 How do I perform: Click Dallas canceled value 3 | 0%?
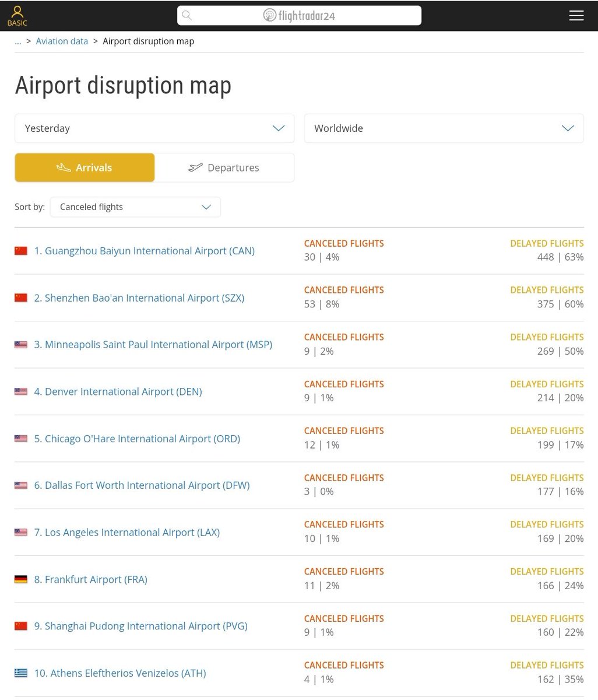click(319, 492)
